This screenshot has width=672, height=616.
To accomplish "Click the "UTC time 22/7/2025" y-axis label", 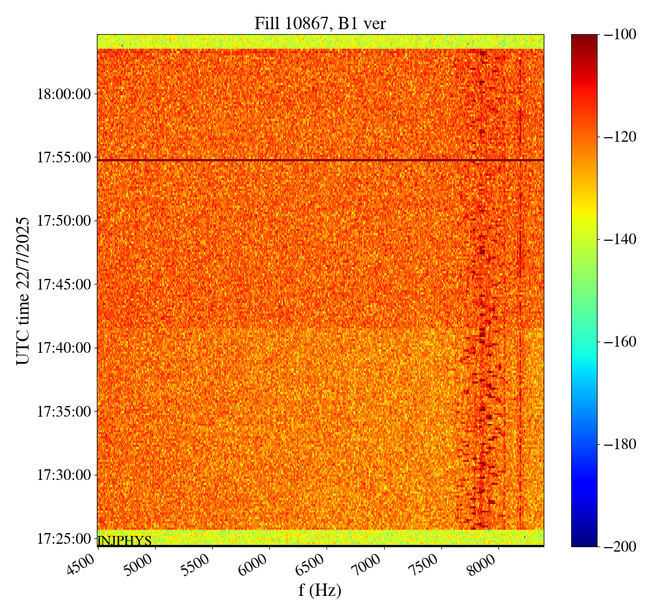I will (23, 290).
